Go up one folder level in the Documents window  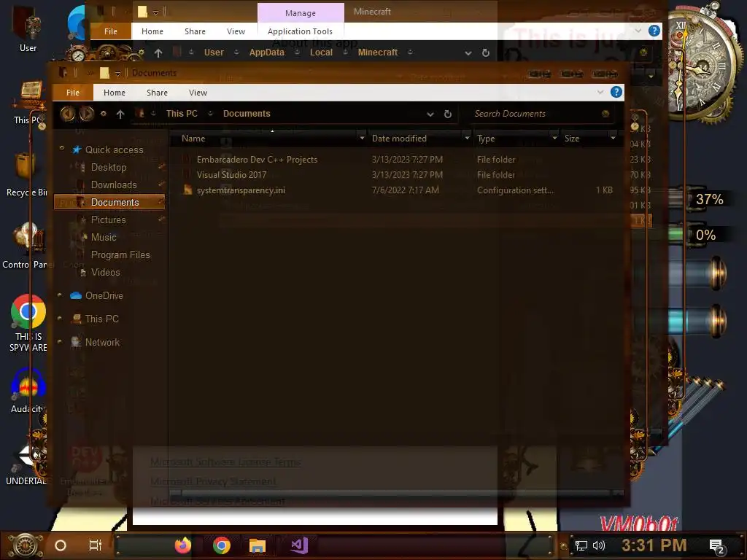(x=120, y=114)
